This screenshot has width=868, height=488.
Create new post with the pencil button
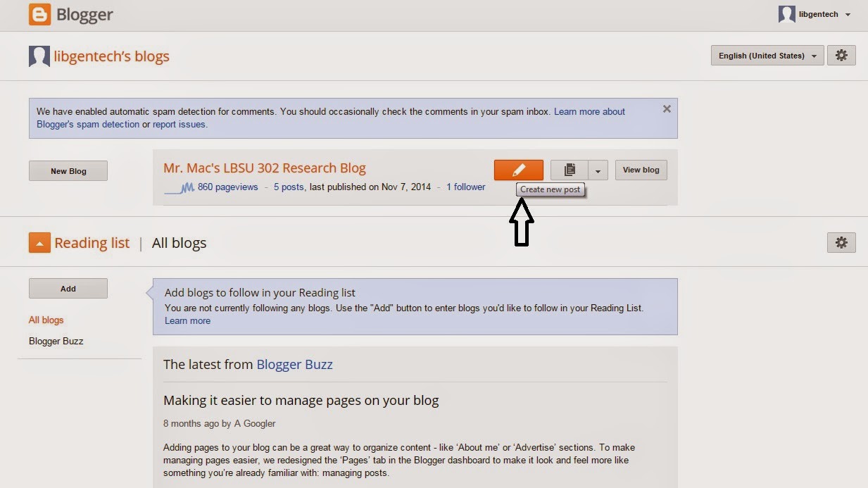click(x=519, y=170)
